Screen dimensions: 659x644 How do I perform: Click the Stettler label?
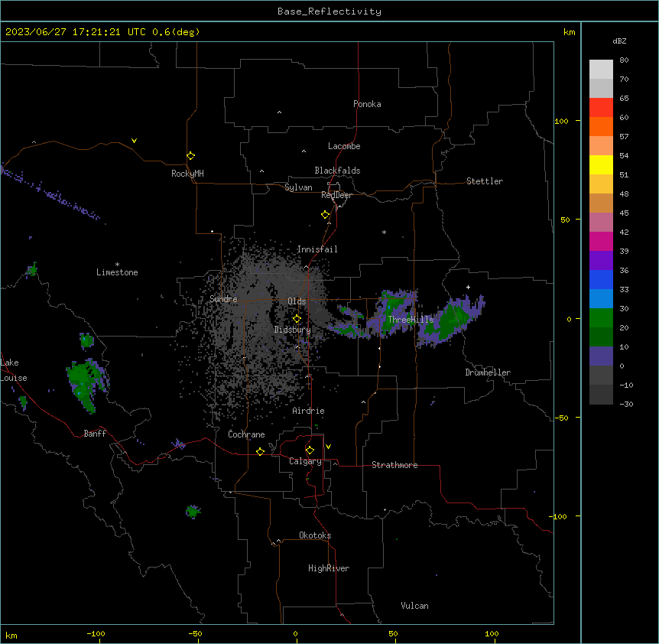pos(485,181)
